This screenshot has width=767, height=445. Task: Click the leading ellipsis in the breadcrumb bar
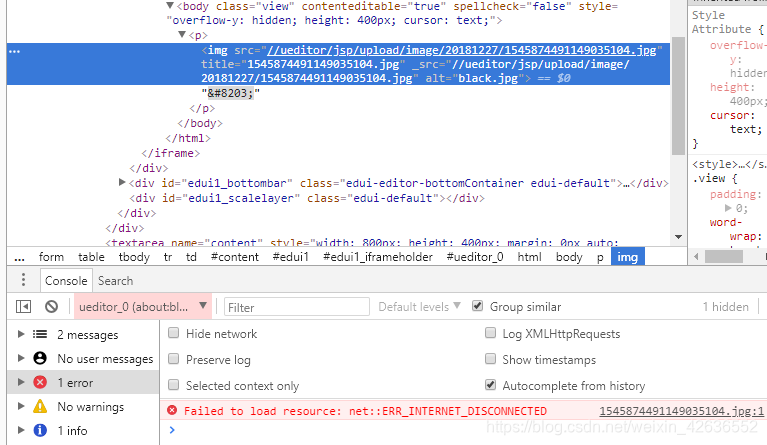click(x=19, y=258)
